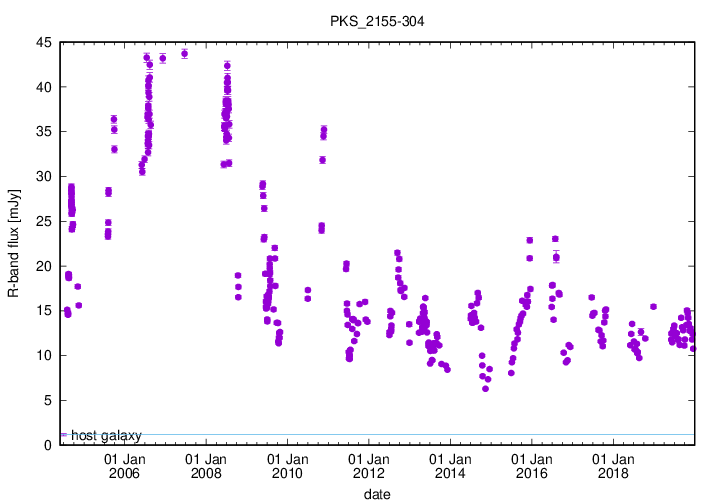The image size is (720, 504).
Task: Select the 40 tick label on y-axis
Action: coord(44,87)
